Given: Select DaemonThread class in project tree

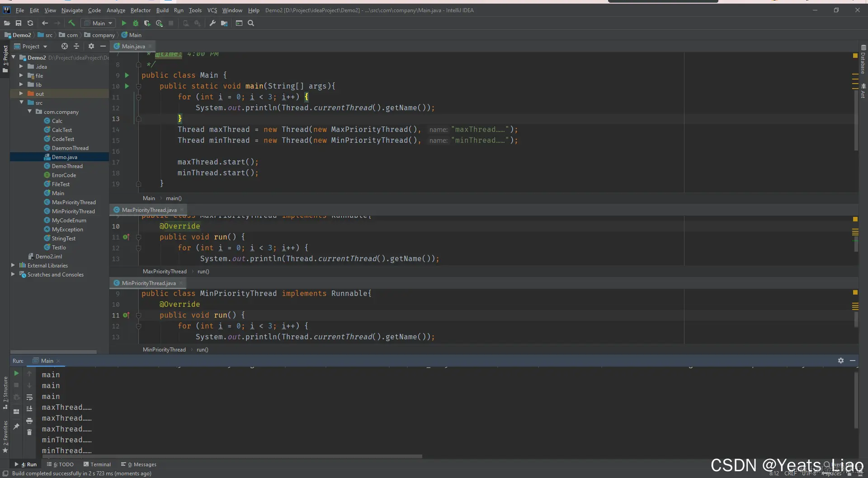Looking at the screenshot, I should coord(70,148).
